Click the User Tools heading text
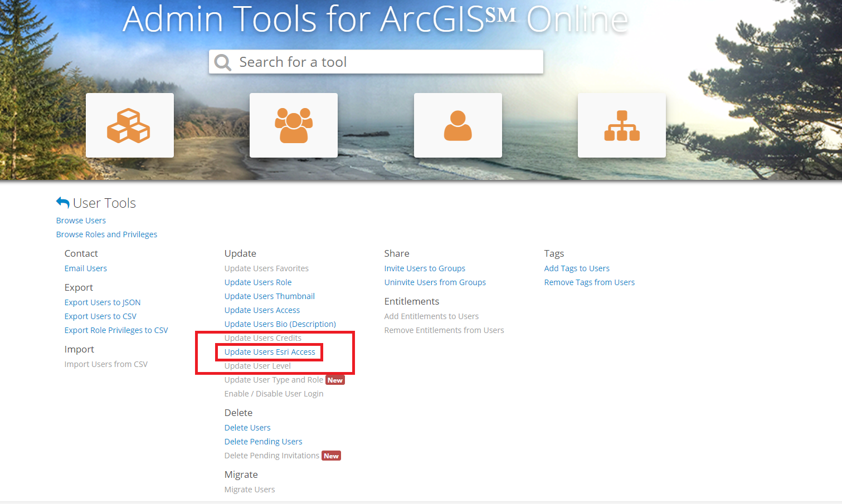The image size is (842, 504). coord(104,203)
